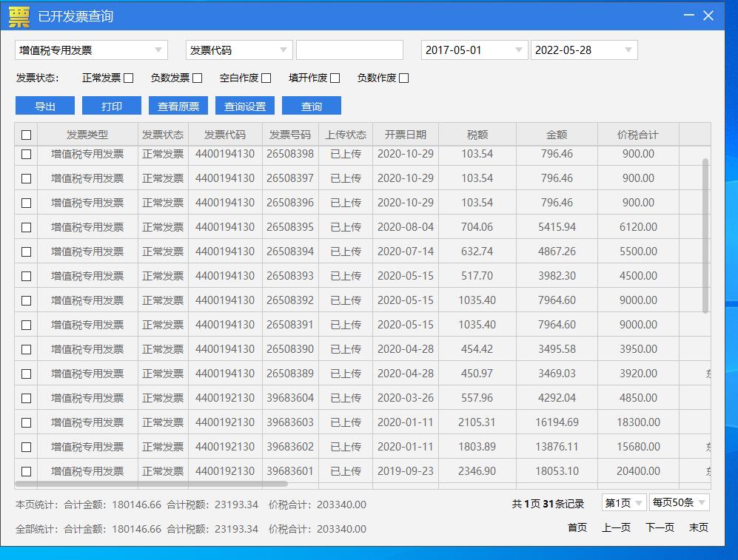This screenshot has width=738, height=560.
Task: Select the row checkbox for invoice 26508398
Action: tap(26, 154)
